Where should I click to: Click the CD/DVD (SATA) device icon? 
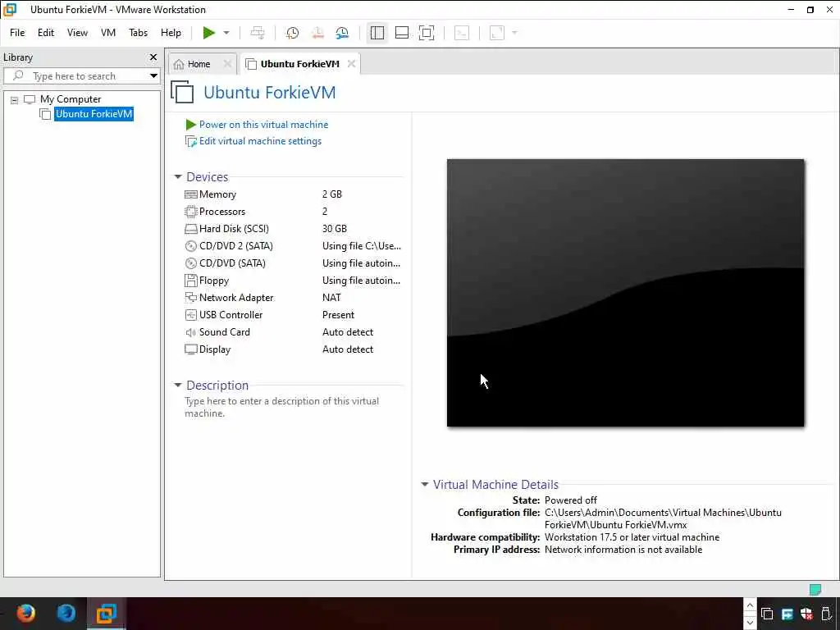[x=190, y=263]
